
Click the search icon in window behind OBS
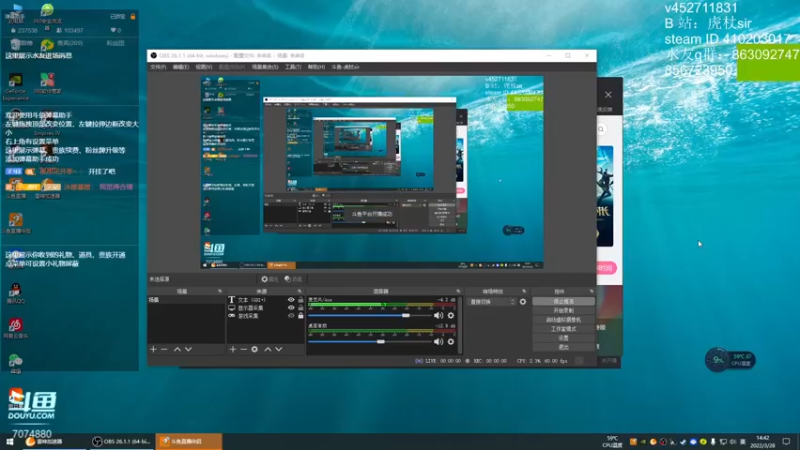[602, 130]
